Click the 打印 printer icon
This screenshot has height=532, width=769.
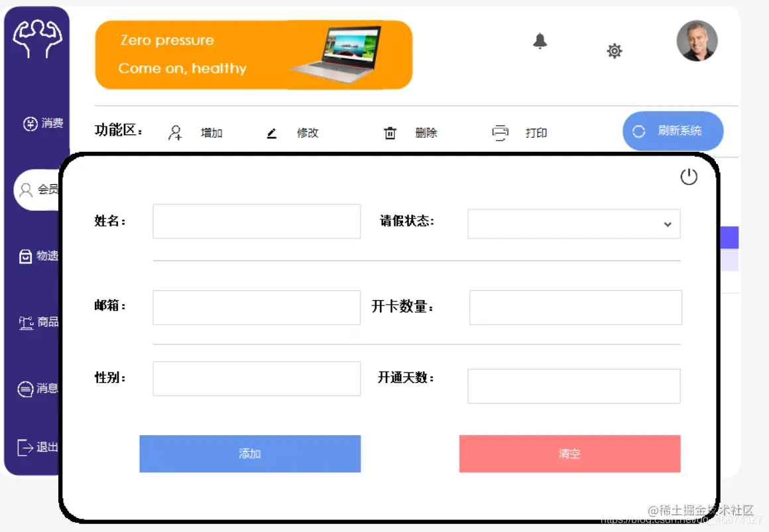500,132
